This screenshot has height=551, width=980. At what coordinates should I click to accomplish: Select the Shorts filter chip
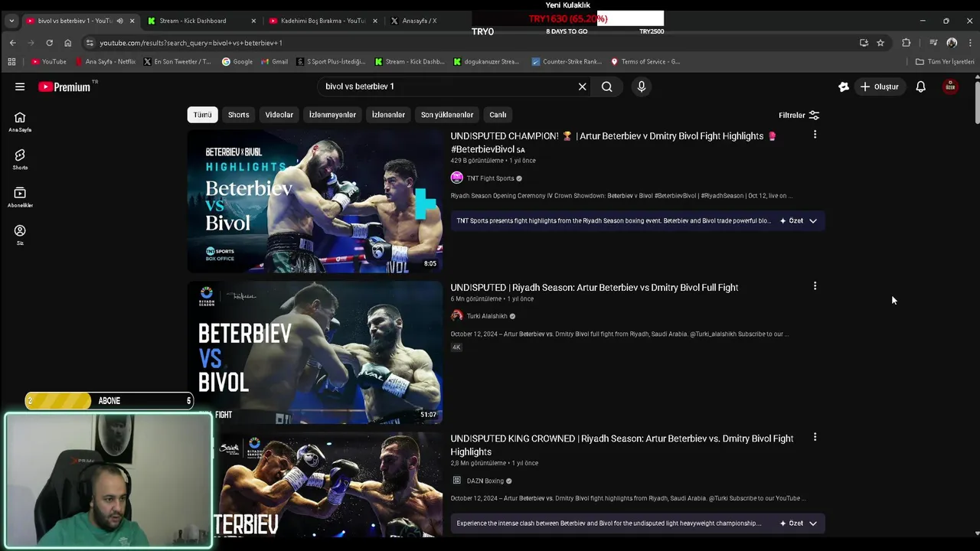[x=238, y=115]
